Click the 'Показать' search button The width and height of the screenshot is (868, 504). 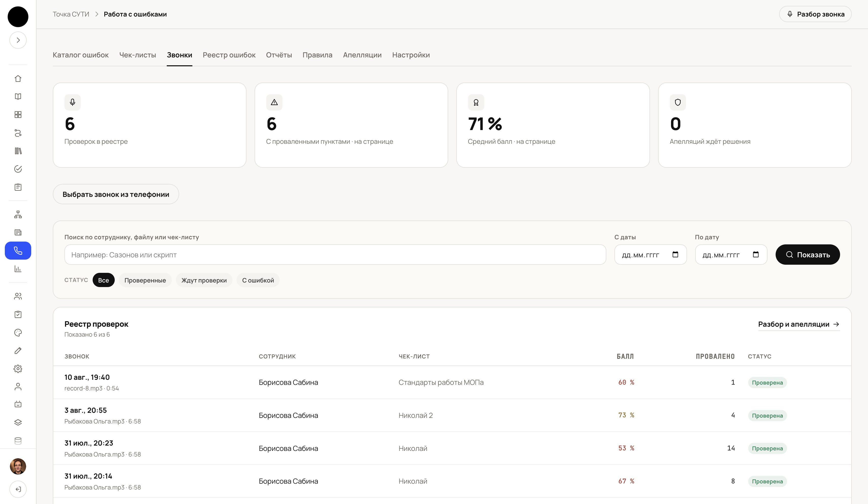tap(807, 255)
